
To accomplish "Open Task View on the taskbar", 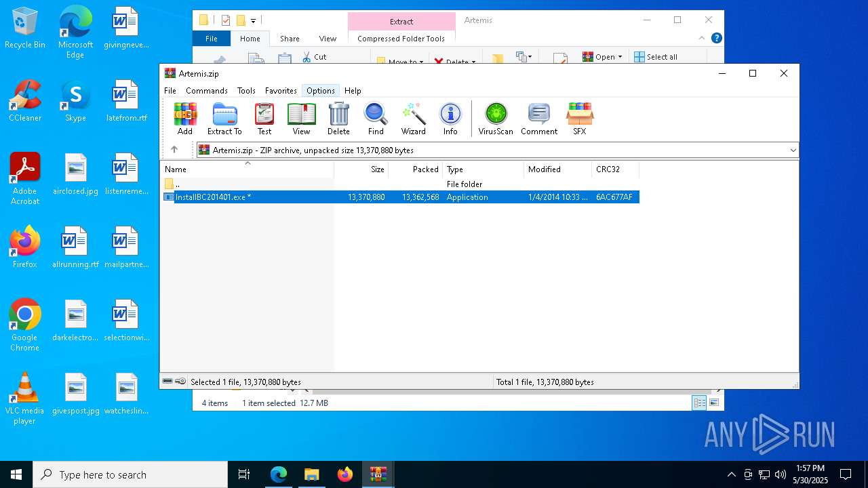I will point(244,474).
